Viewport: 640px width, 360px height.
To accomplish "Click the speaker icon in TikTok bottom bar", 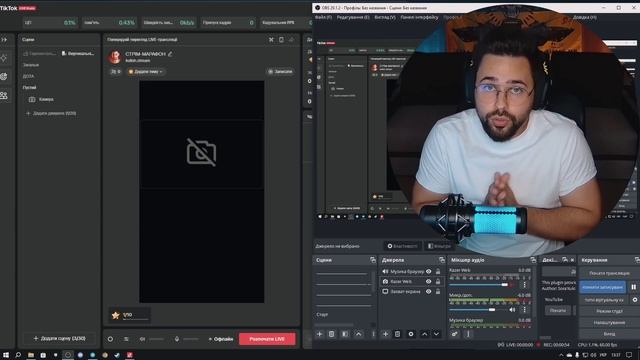I will [x=142, y=339].
